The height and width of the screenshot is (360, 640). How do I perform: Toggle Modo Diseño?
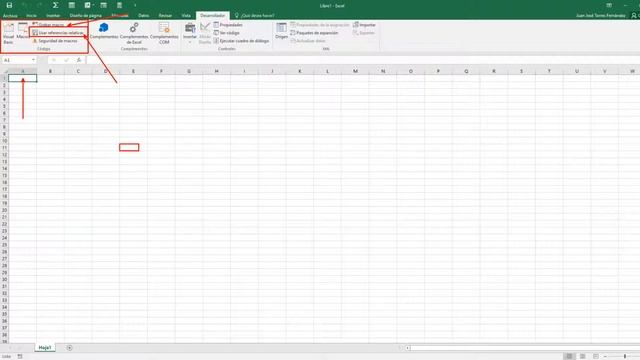click(x=205, y=33)
